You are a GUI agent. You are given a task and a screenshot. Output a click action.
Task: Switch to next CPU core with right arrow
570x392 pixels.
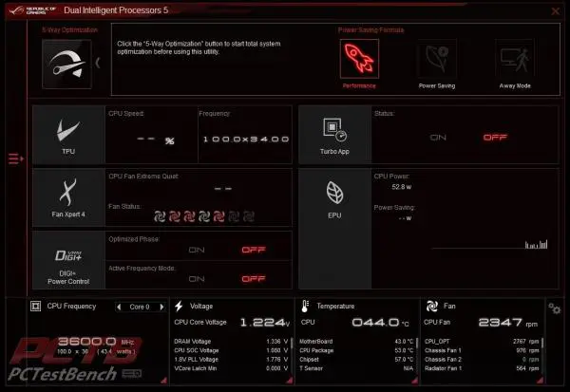point(161,307)
